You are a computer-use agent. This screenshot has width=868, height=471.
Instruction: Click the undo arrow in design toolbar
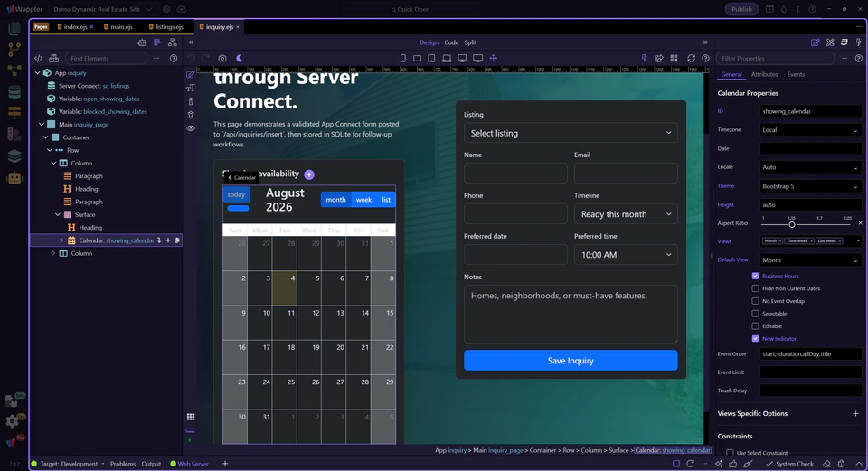pos(191,58)
